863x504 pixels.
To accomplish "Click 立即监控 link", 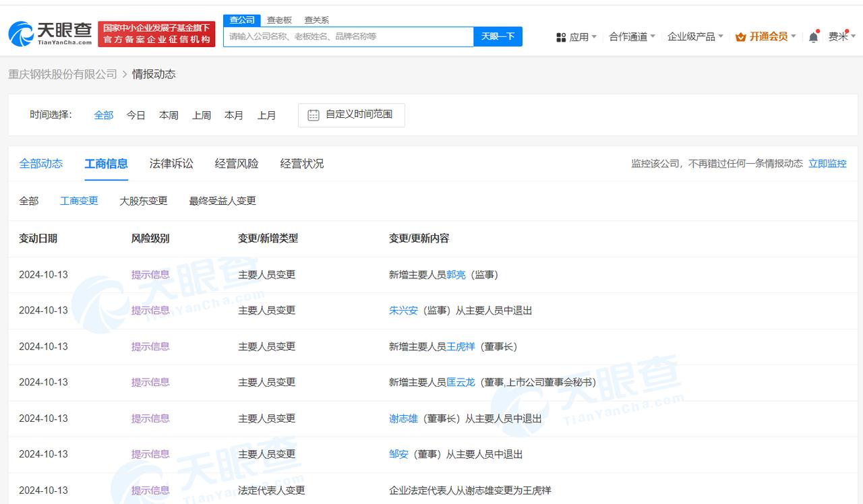I will click(827, 164).
